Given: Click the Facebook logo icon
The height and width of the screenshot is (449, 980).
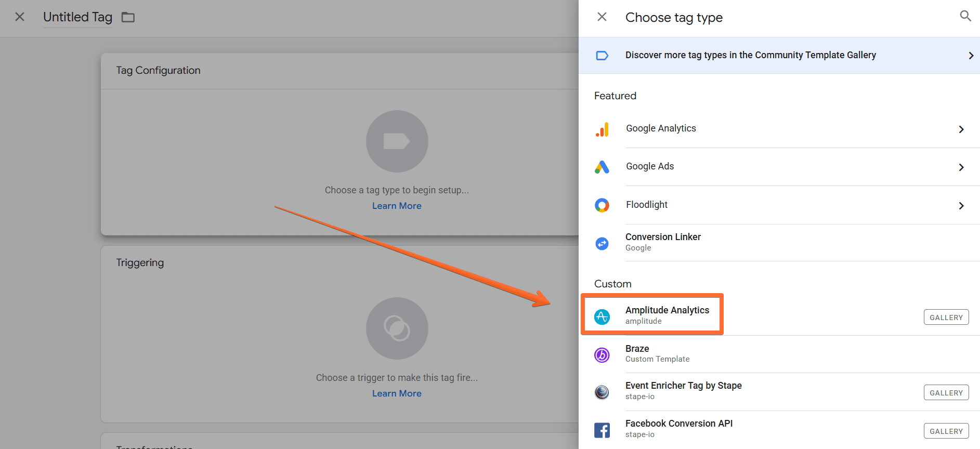Looking at the screenshot, I should pyautogui.click(x=602, y=430).
